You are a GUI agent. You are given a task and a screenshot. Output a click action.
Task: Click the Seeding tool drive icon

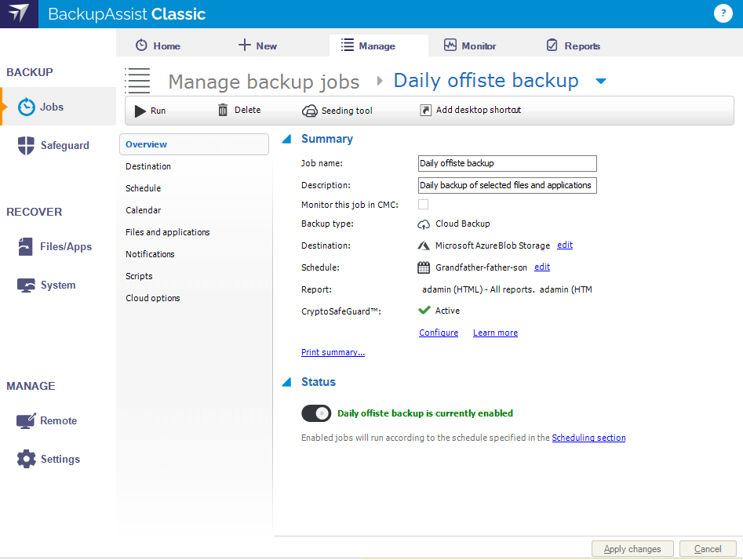click(309, 111)
